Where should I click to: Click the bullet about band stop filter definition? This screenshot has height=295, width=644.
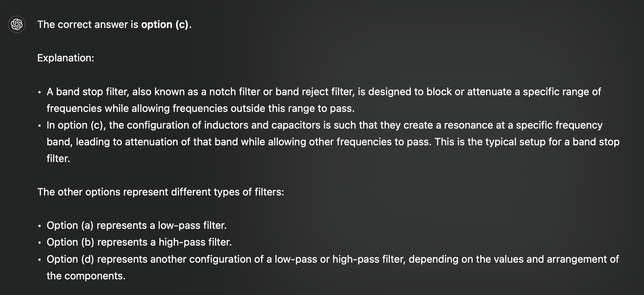click(324, 100)
